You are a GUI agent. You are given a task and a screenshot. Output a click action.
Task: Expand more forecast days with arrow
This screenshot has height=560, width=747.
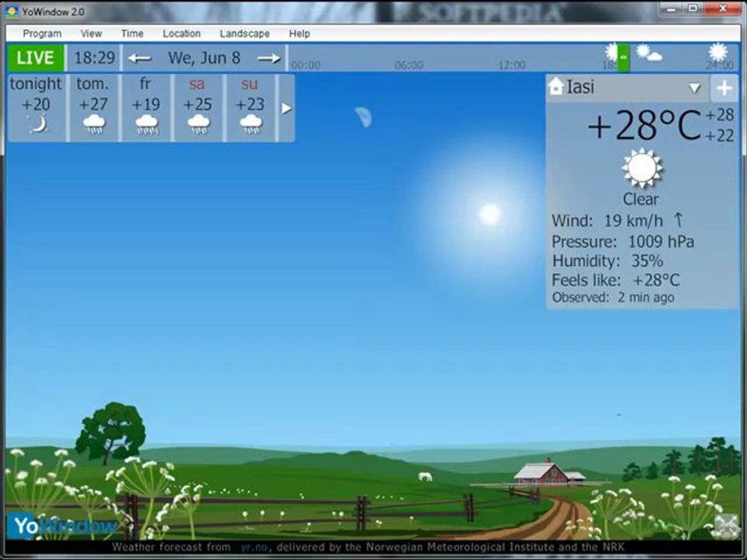coord(286,109)
